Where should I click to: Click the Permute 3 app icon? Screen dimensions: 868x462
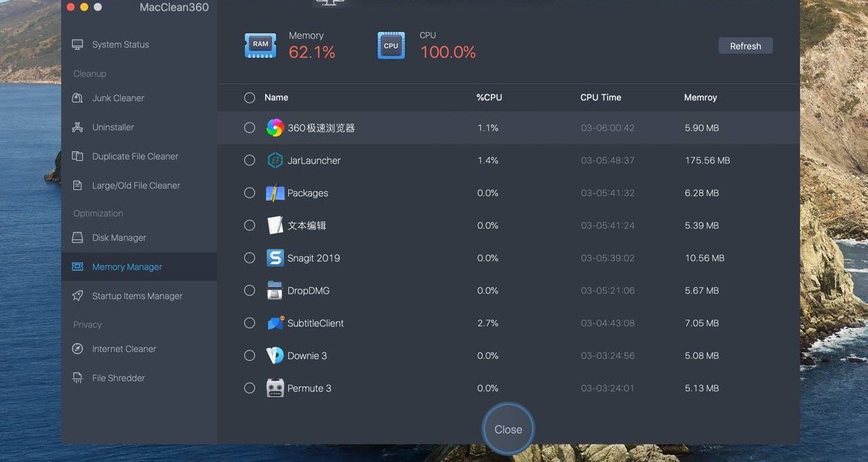coord(275,388)
